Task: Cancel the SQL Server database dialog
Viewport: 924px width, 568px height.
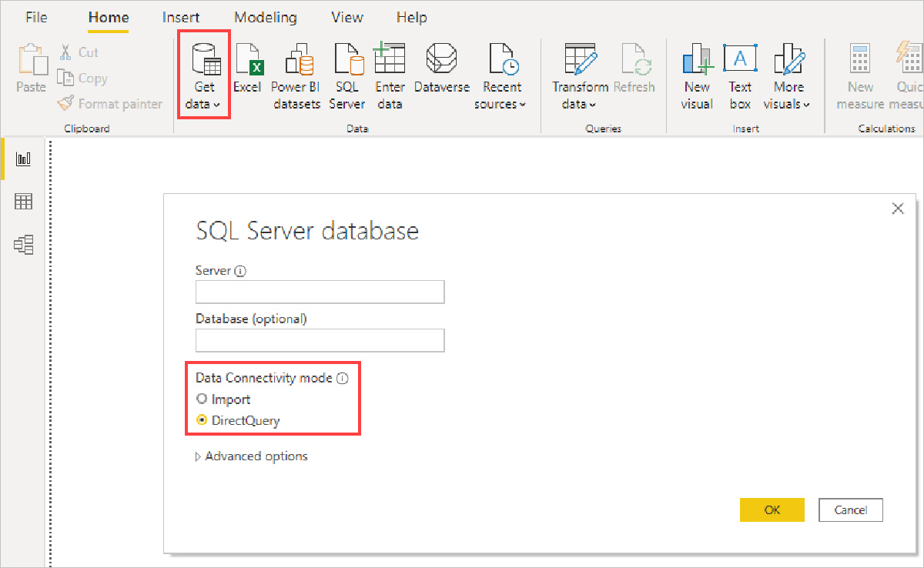Action: pyautogui.click(x=850, y=510)
